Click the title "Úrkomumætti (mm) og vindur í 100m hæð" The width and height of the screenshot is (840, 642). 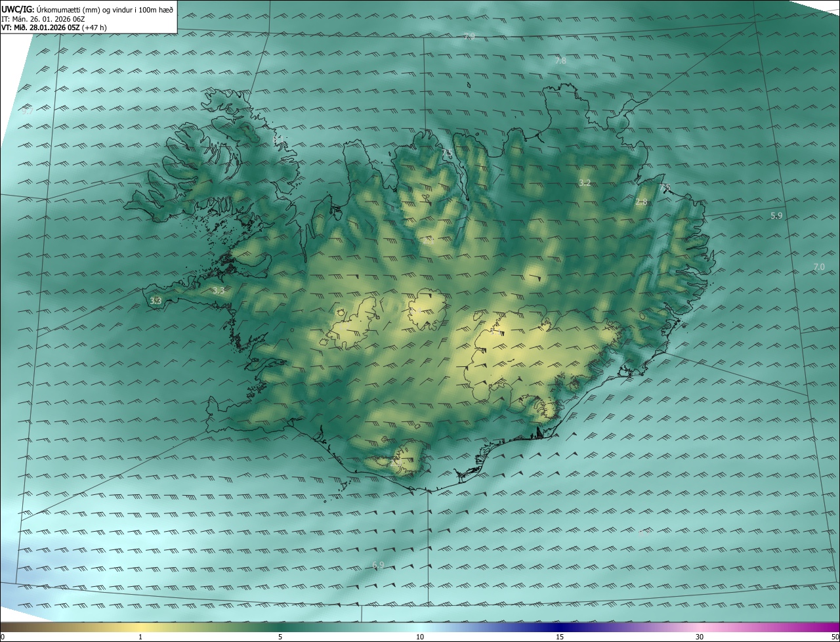click(104, 10)
